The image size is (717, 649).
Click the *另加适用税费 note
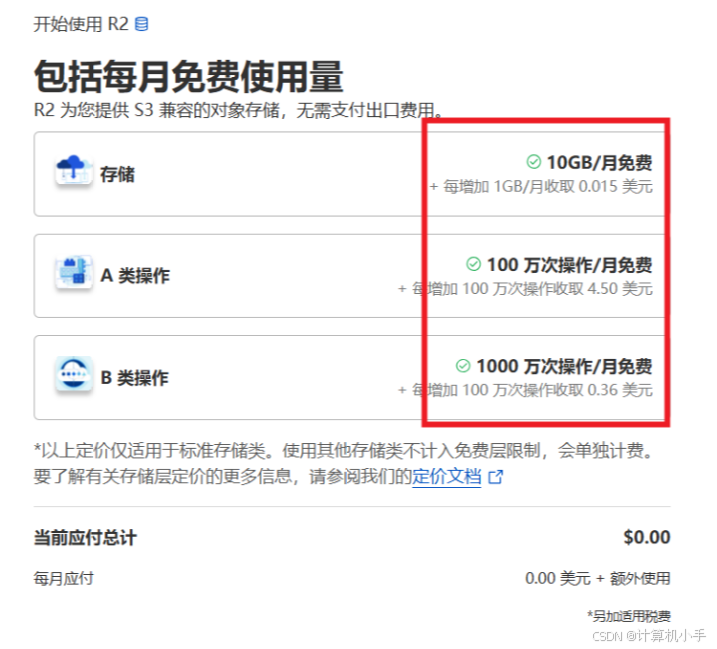629,617
